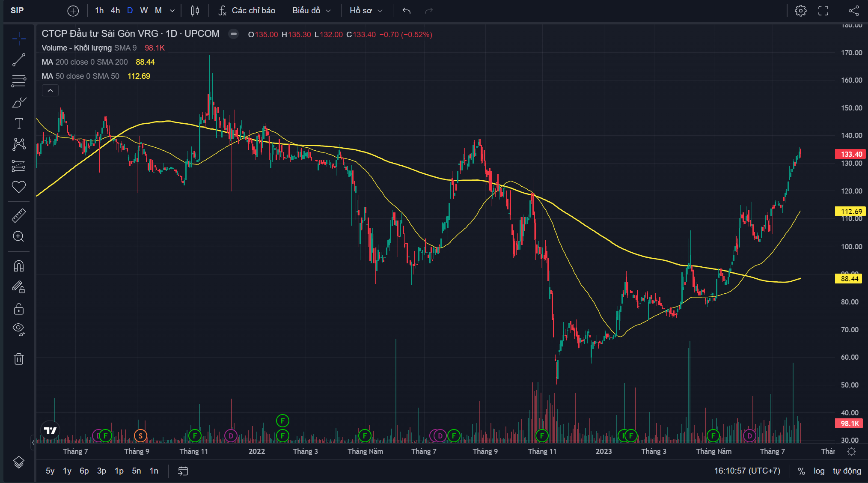
Task: Collapse the indicator legend chevron
Action: pos(50,90)
